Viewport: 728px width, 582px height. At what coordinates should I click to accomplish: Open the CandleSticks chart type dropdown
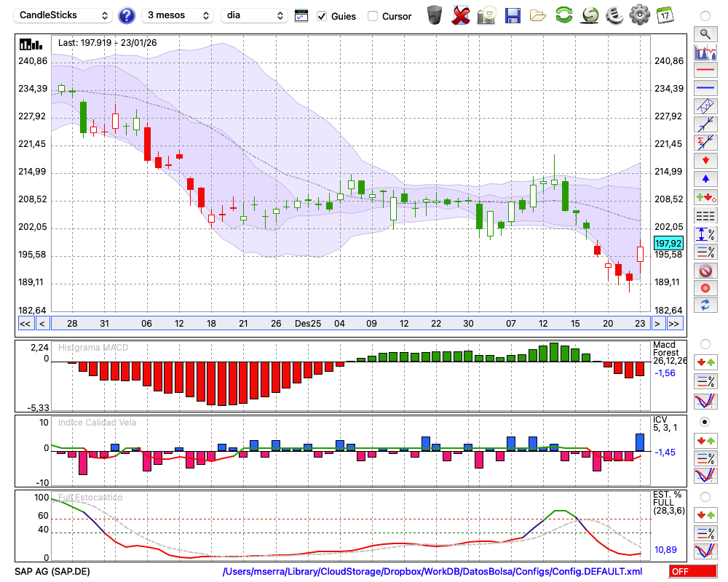coord(64,15)
